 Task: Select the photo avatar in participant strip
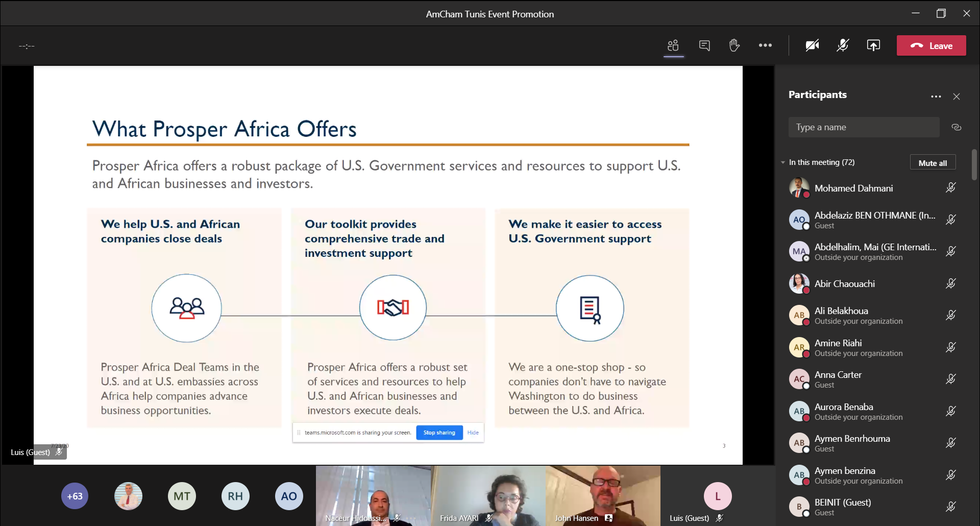tap(129, 496)
